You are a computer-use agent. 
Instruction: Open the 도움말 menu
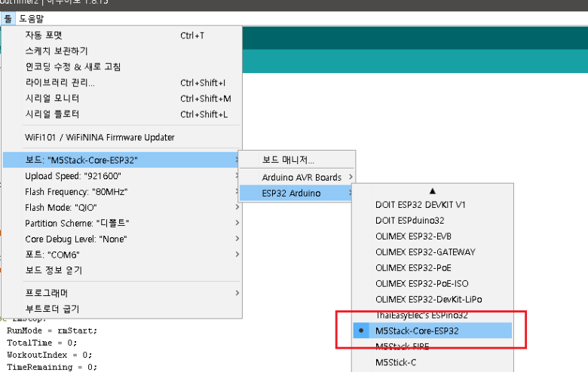click(x=32, y=18)
